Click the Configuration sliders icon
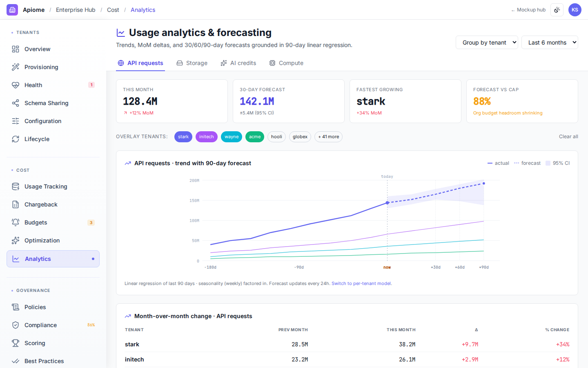This screenshot has height=368, width=588. pyautogui.click(x=16, y=121)
